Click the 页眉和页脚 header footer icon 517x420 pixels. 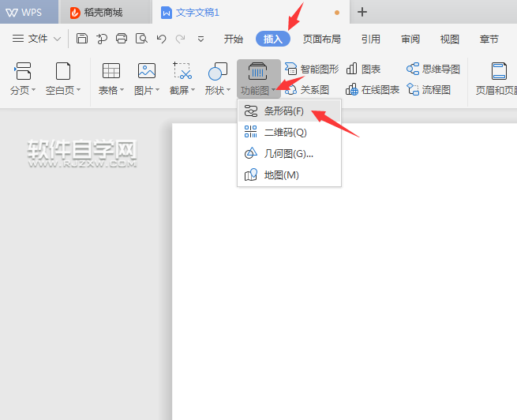pyautogui.click(x=499, y=71)
